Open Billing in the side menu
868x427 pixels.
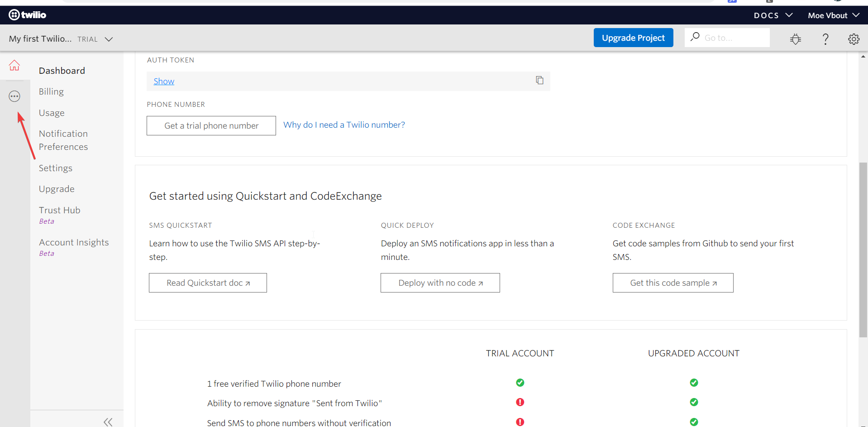click(x=51, y=91)
